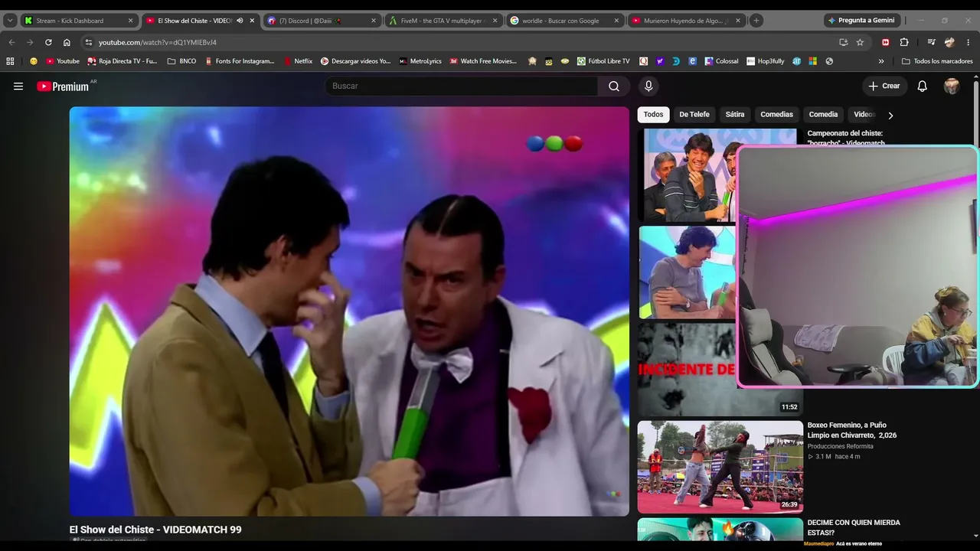Open the YouTube guide hamburger menu
This screenshot has height=551, width=980.
coord(18,86)
